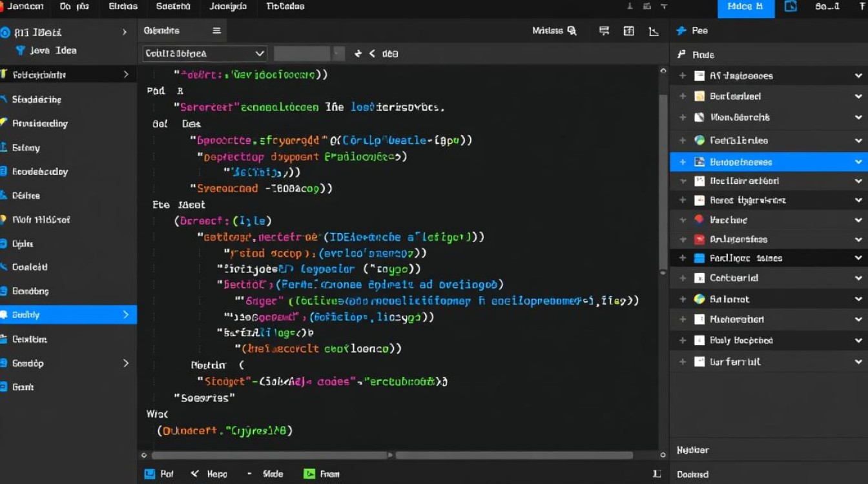Screen dimensions: 868x484
Task: Click the Java Idea item in the left sidebar
Action: (x=53, y=50)
